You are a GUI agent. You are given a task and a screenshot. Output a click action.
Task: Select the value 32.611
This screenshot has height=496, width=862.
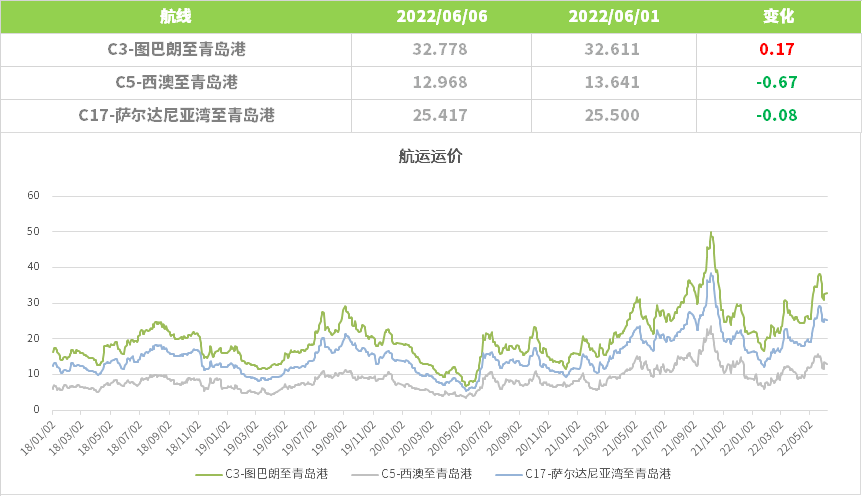pos(612,49)
